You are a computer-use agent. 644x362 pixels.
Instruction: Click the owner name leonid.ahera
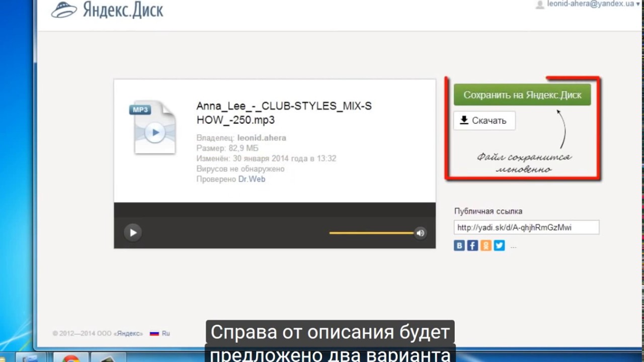pyautogui.click(x=262, y=138)
